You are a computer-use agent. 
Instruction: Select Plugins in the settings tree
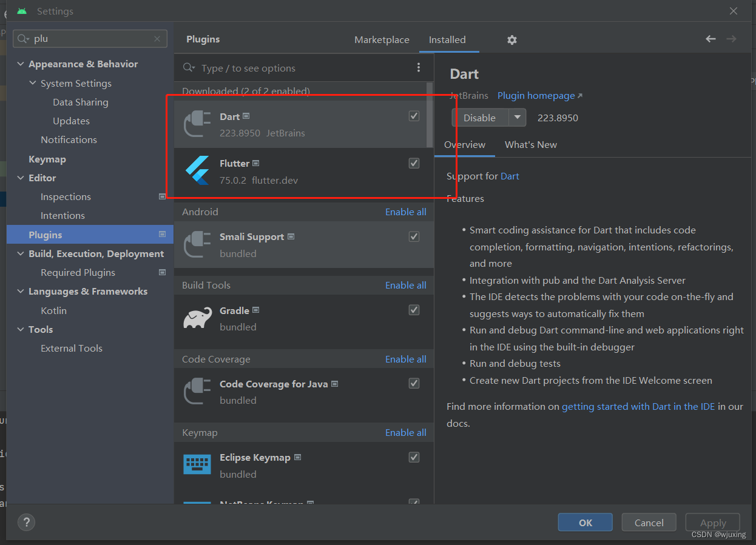click(x=90, y=235)
